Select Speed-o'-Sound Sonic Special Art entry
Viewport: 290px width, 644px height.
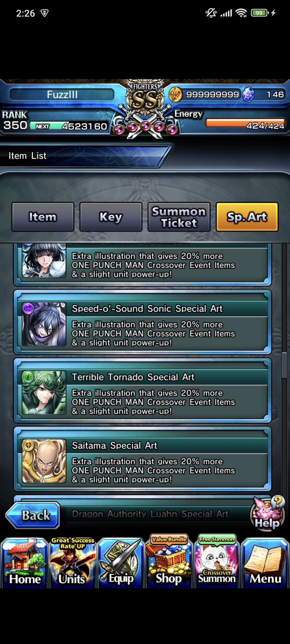point(142,322)
